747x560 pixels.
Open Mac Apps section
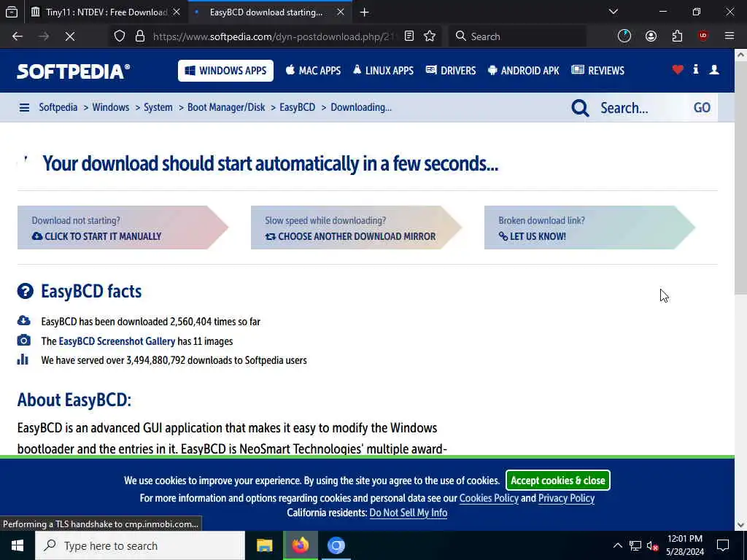(x=313, y=71)
